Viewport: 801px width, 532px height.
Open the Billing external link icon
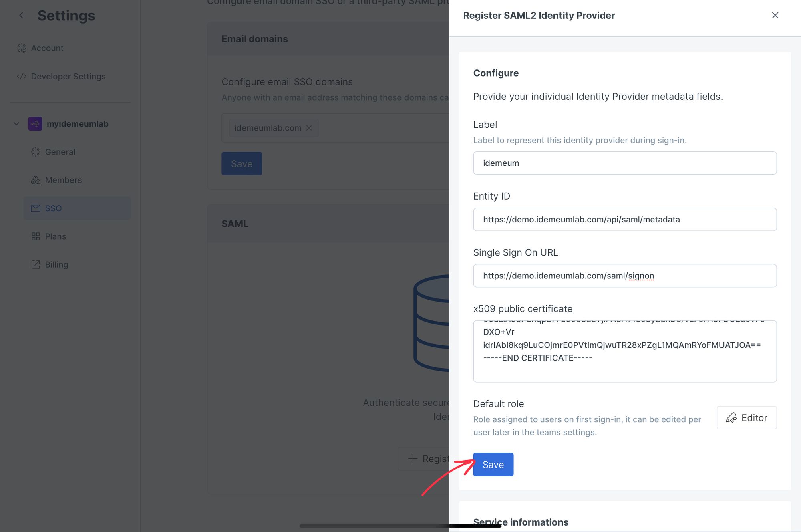pos(36,264)
